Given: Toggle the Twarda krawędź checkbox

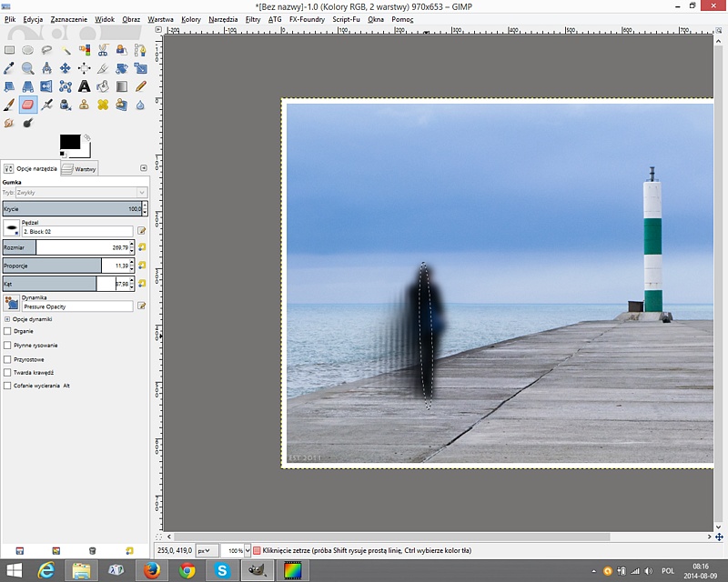Looking at the screenshot, I should 8,372.
